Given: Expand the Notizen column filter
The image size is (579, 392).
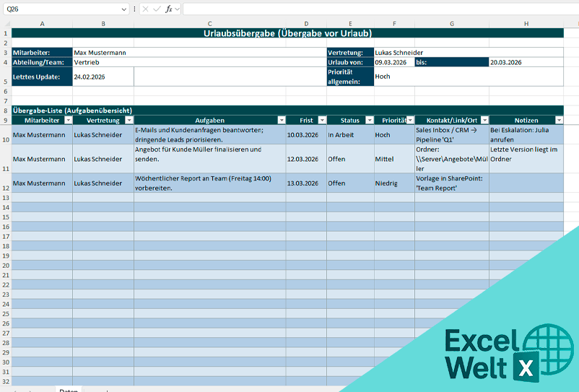Looking at the screenshot, I should 558,120.
